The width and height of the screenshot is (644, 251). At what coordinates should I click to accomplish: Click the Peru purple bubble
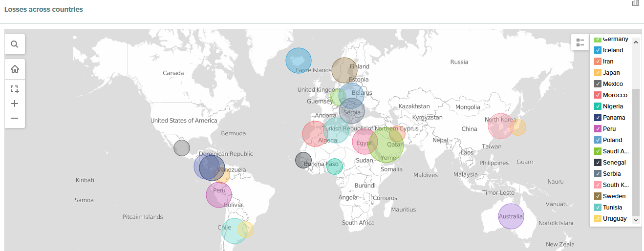pyautogui.click(x=218, y=195)
